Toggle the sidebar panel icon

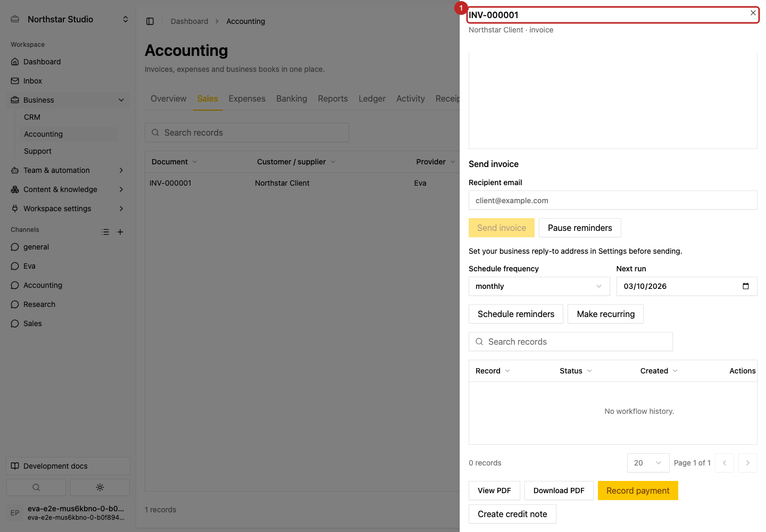[x=150, y=21]
